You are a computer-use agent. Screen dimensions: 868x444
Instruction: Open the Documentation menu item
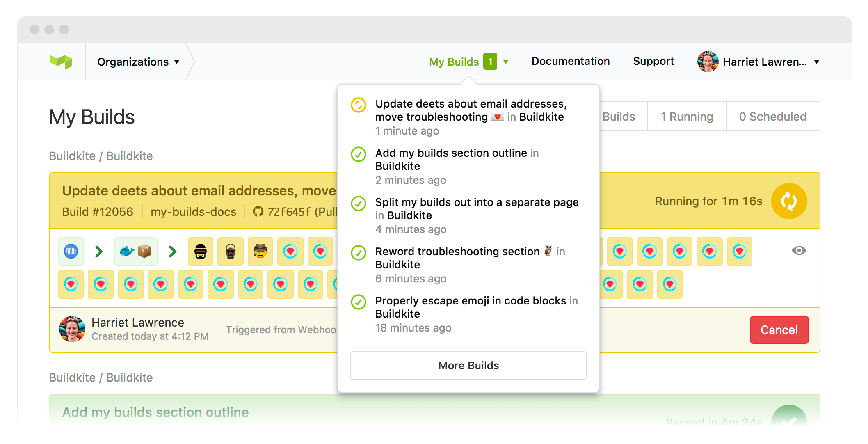click(x=570, y=62)
